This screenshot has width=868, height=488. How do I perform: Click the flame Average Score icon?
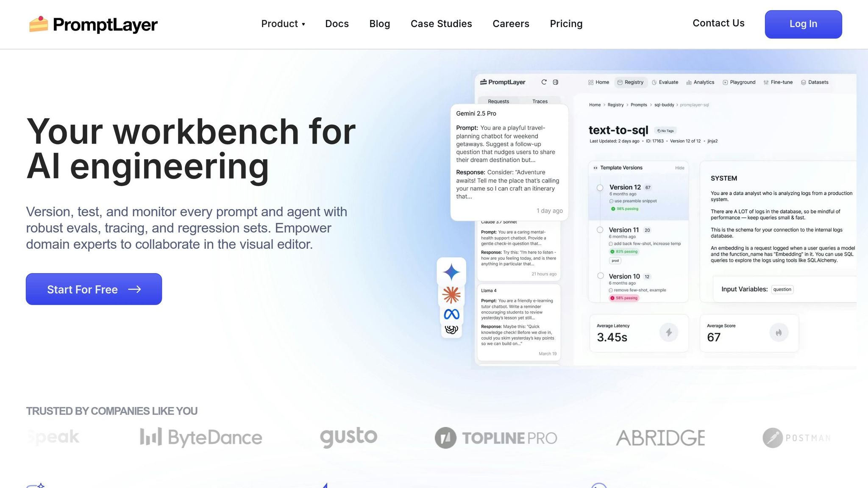click(x=779, y=333)
